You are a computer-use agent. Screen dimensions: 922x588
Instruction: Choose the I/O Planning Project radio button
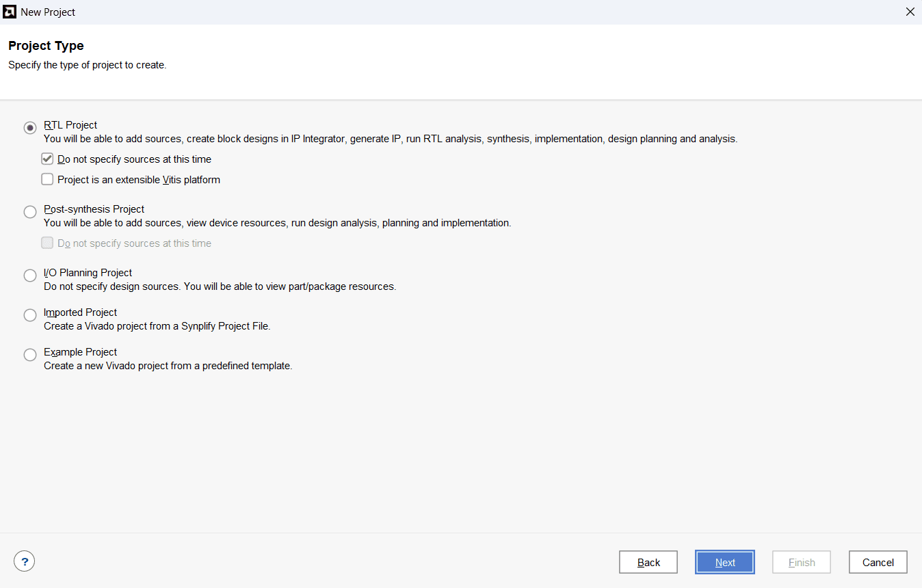30,276
